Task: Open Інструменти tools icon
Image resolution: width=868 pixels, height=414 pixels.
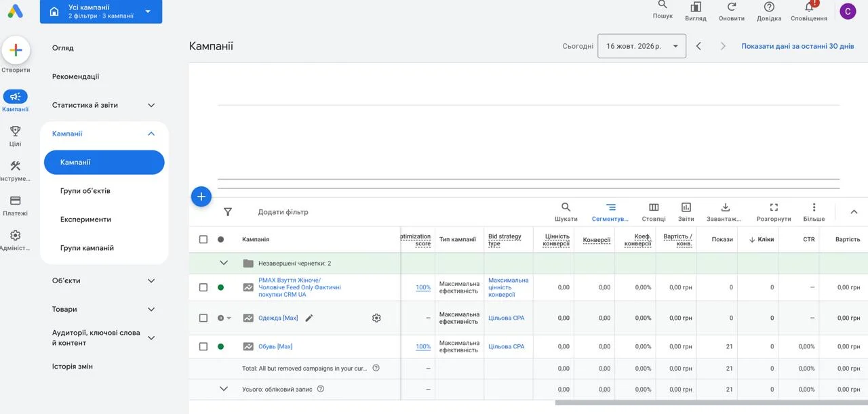Action: [16, 166]
